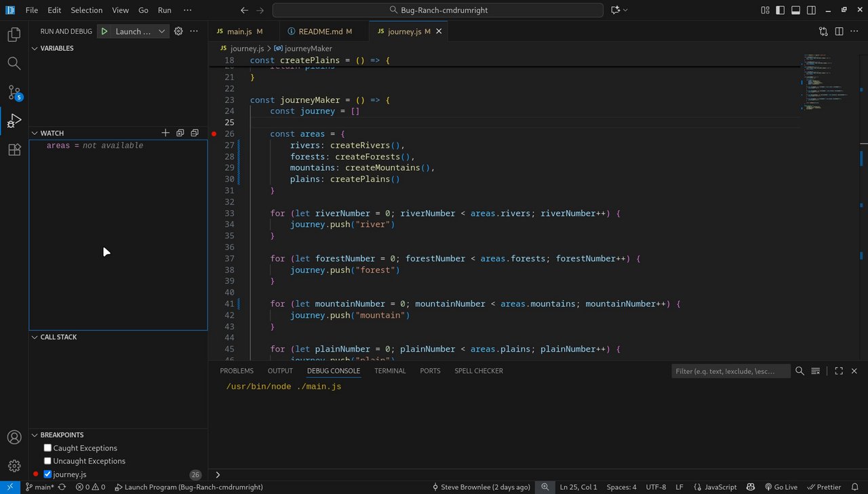Click the green Start Debugging play icon
The height and width of the screenshot is (494, 868).
[104, 31]
